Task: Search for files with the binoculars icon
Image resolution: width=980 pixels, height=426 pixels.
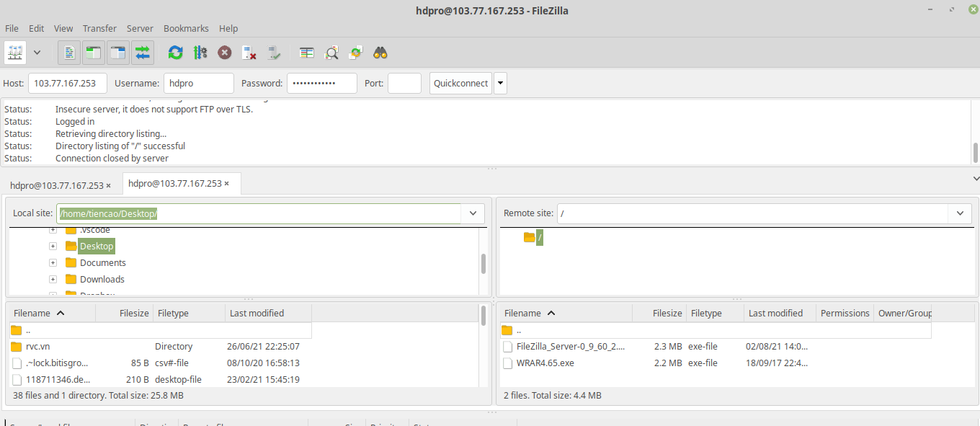Action: coord(380,53)
